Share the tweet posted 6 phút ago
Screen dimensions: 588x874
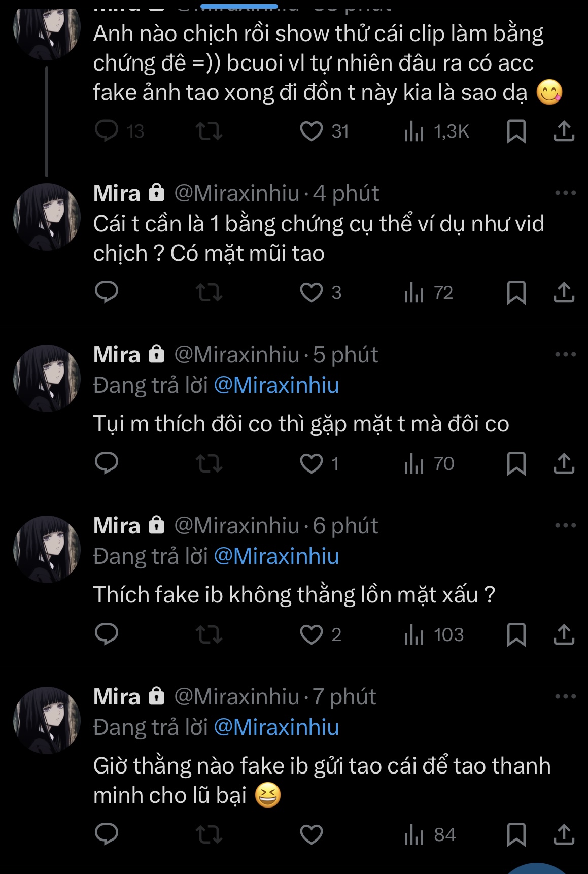point(564,635)
